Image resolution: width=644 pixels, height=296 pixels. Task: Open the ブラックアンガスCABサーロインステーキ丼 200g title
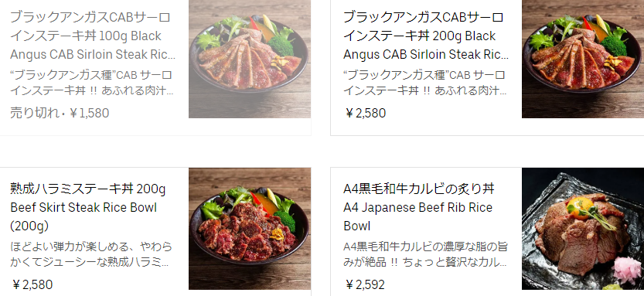click(424, 27)
